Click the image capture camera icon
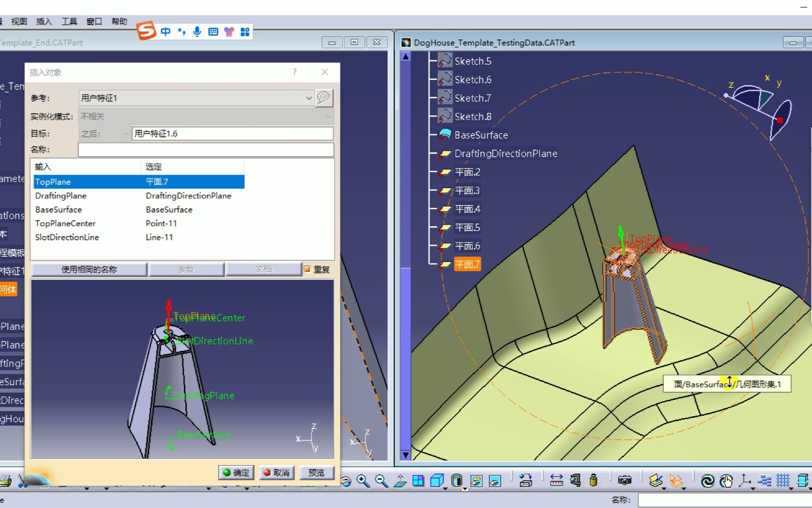The image size is (812, 508). tap(625, 481)
